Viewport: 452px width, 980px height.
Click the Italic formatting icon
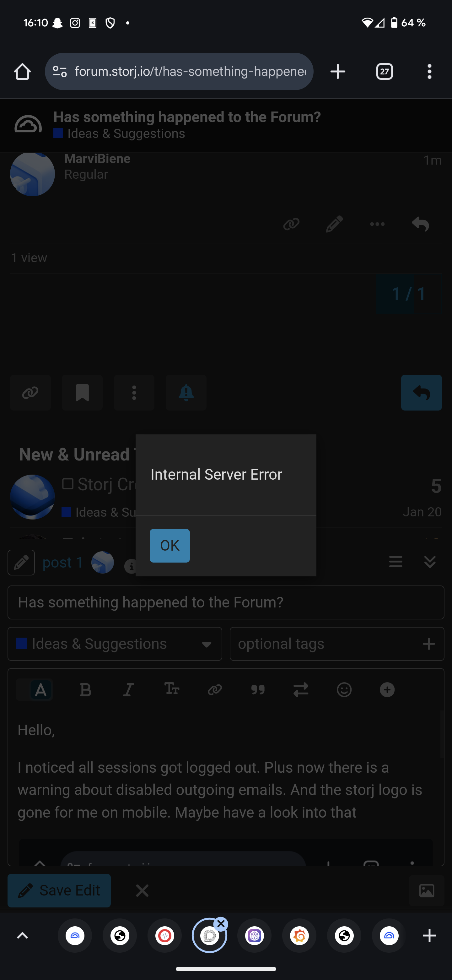coord(128,689)
